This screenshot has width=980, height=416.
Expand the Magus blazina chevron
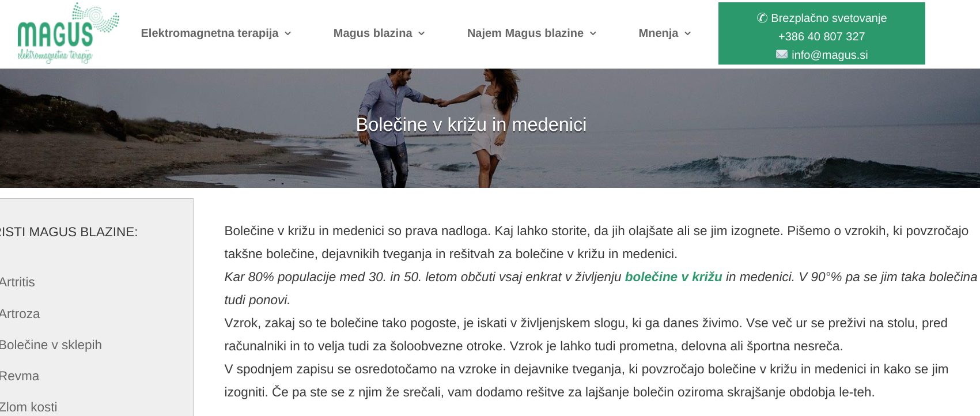tap(421, 33)
